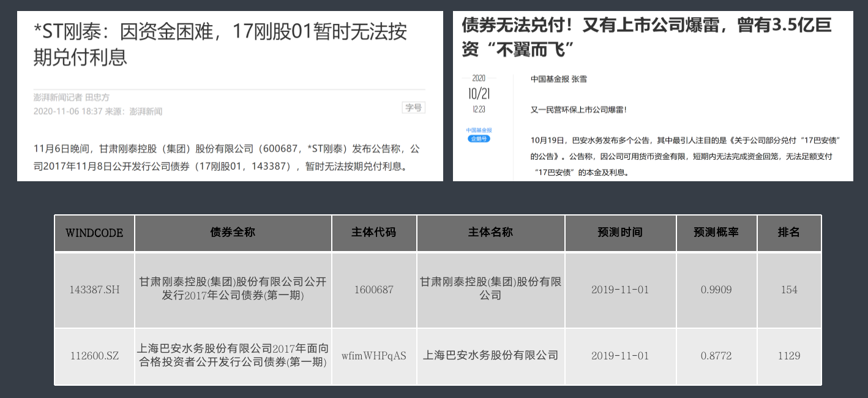Select 主体名称 column header
Viewport: 868px width, 398px height.
click(491, 233)
